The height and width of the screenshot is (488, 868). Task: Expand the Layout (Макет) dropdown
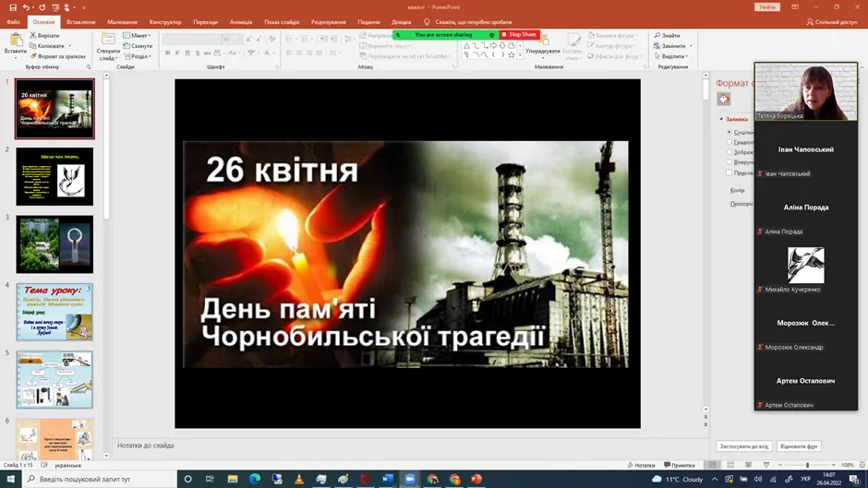click(x=139, y=36)
